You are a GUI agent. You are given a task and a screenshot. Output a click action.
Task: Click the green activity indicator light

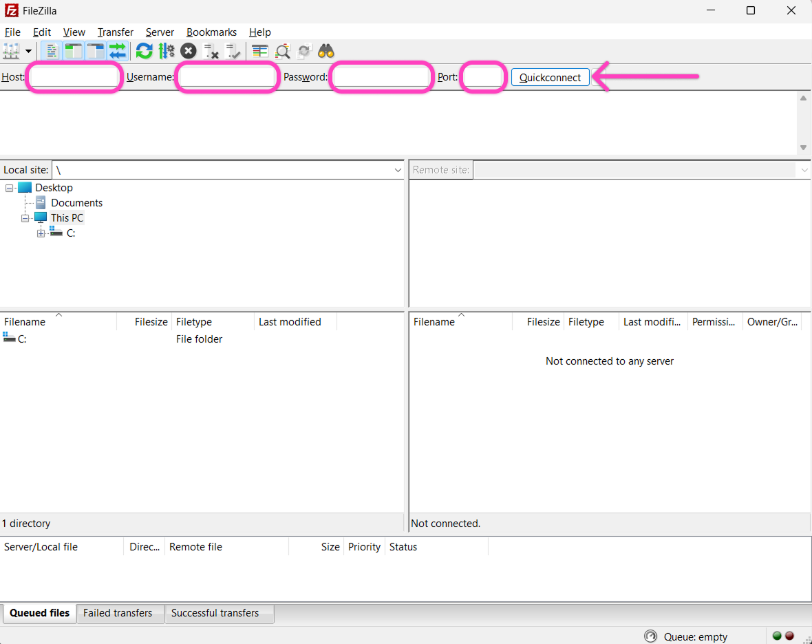[x=777, y=636]
